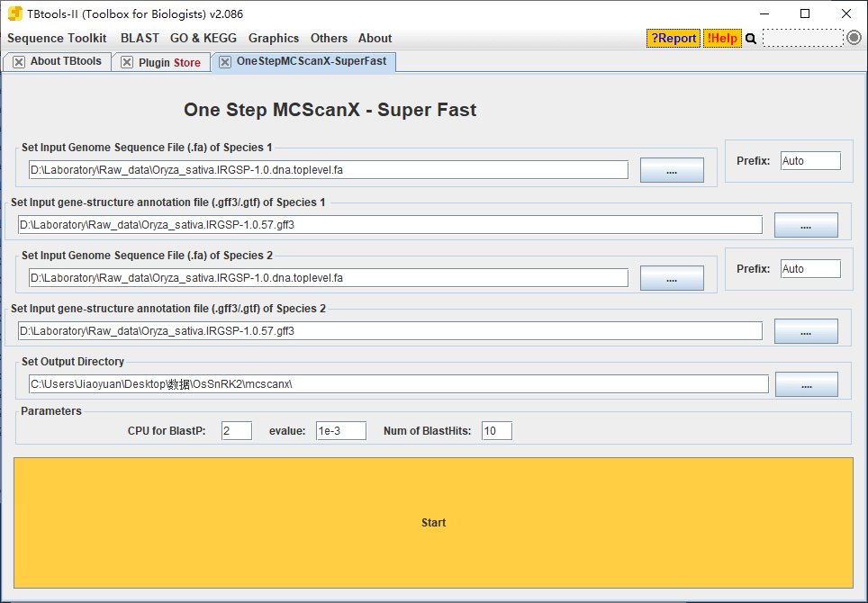Click the output directory path field
Image resolution: width=868 pixels, height=603 pixels.
click(x=399, y=384)
